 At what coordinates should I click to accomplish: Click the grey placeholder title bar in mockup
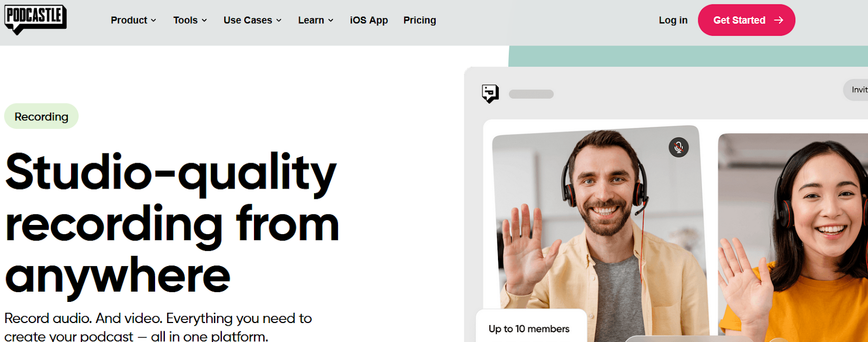click(531, 94)
